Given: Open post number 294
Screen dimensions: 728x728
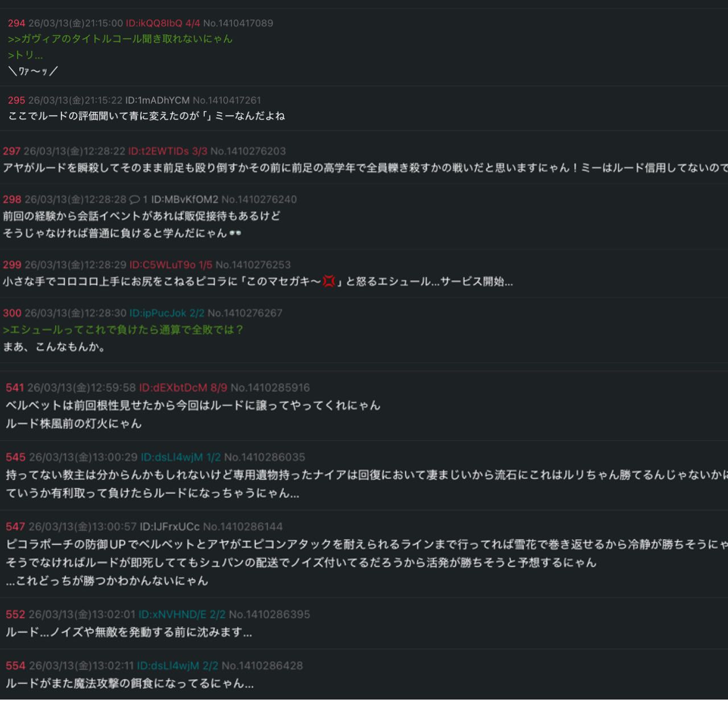Looking at the screenshot, I should [16, 23].
